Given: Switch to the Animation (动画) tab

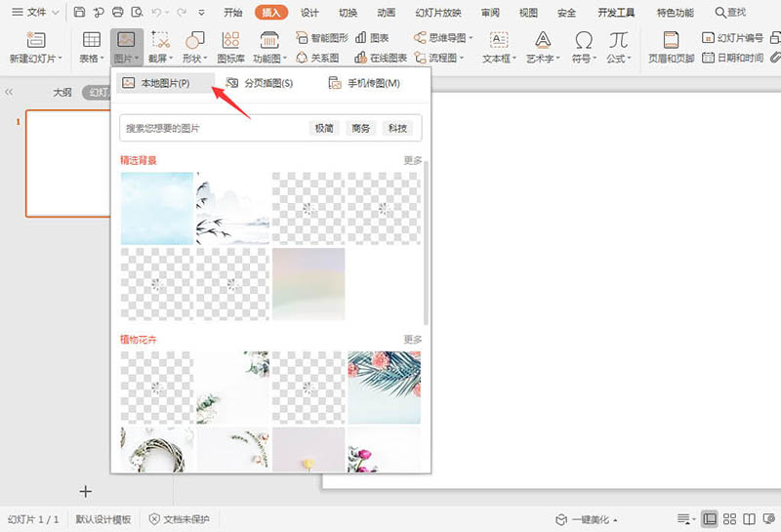Looking at the screenshot, I should click(386, 13).
